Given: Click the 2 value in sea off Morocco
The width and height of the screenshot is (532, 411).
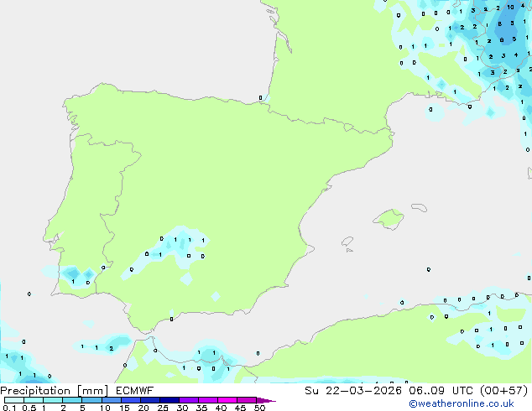Looking at the screenshot, I should 112,348.
